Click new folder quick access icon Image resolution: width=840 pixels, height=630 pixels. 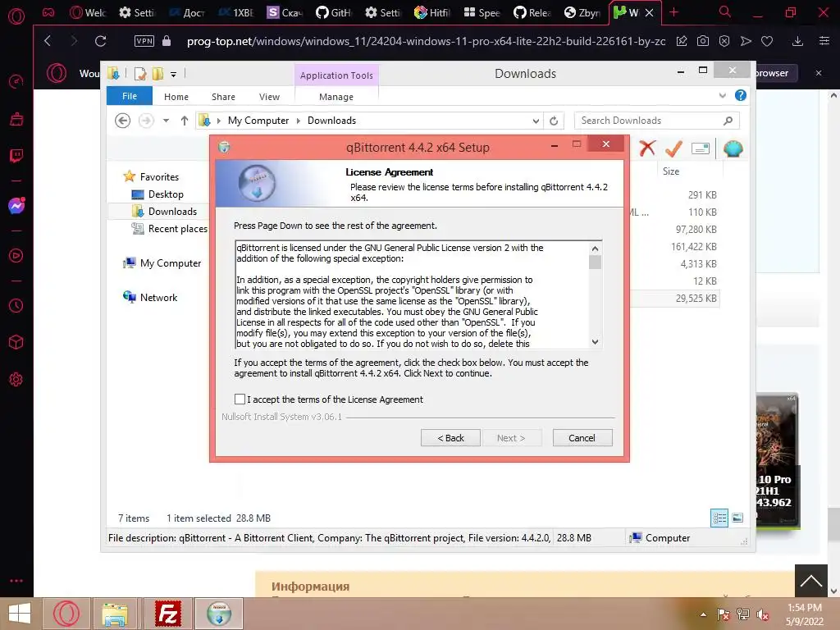pyautogui.click(x=158, y=74)
